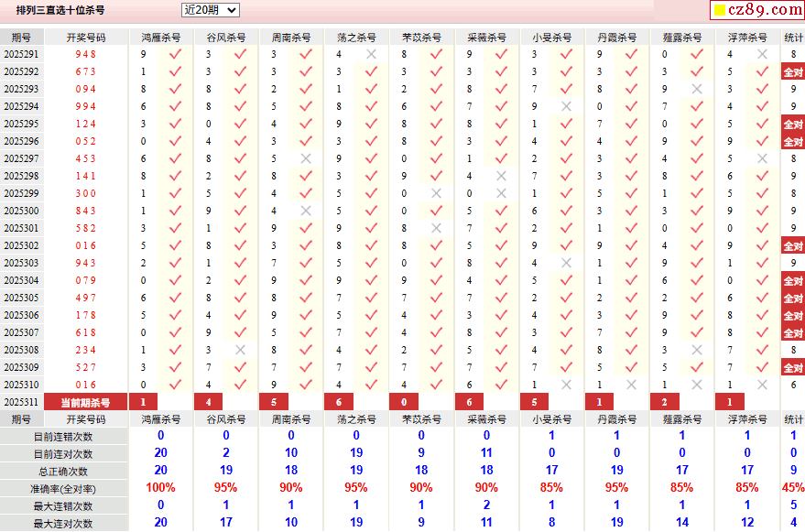Click gray X for 薤露杀号 in row 2025308

tap(697, 350)
